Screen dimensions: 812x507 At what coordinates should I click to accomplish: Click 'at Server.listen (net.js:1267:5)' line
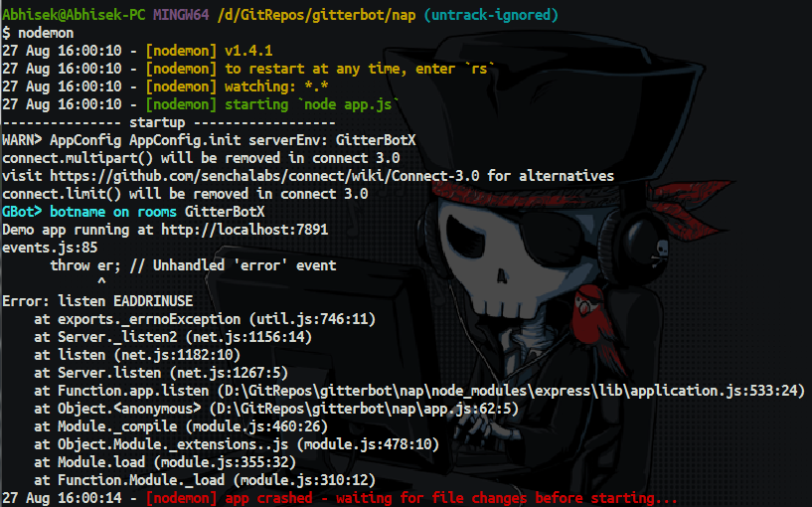tap(161, 373)
